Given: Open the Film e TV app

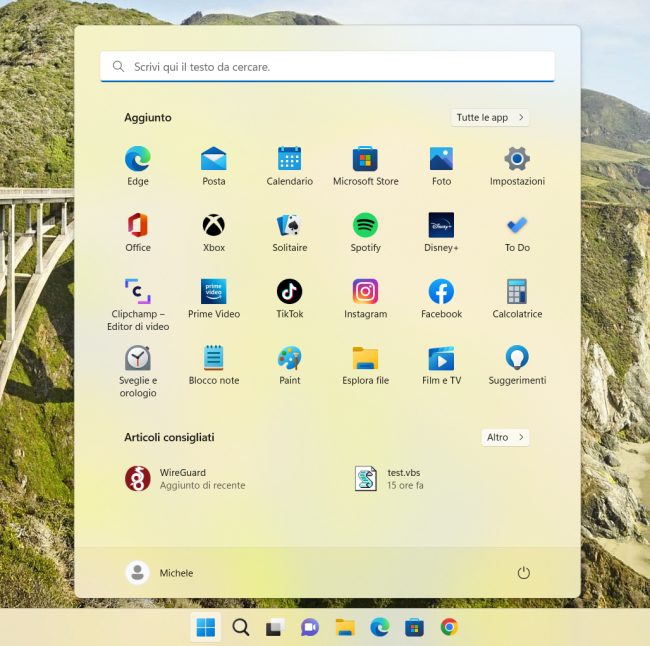Looking at the screenshot, I should tap(441, 365).
